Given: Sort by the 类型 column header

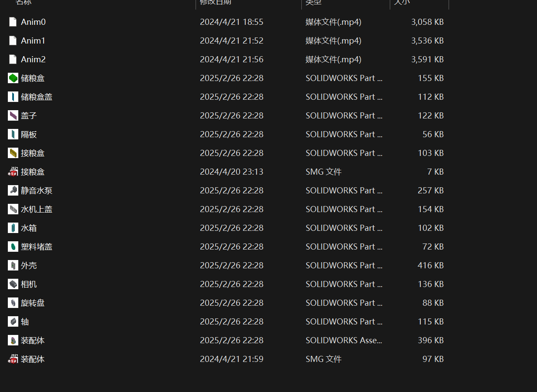Looking at the screenshot, I should [x=314, y=3].
